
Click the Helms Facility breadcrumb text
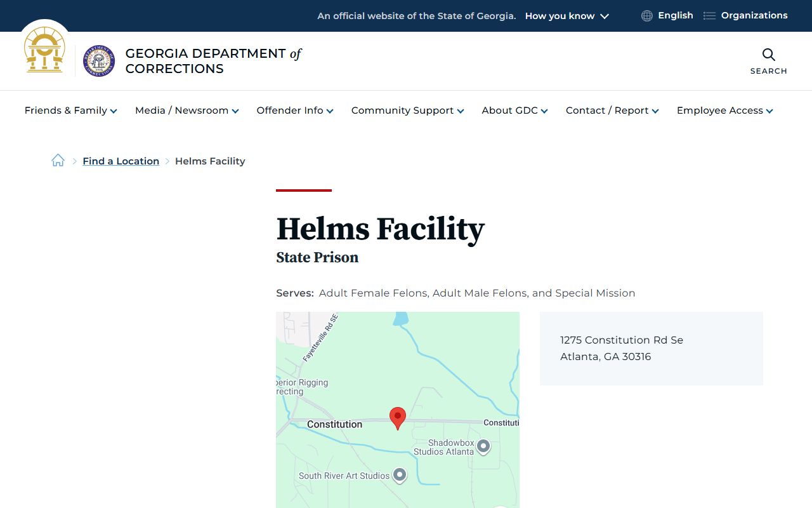click(210, 161)
